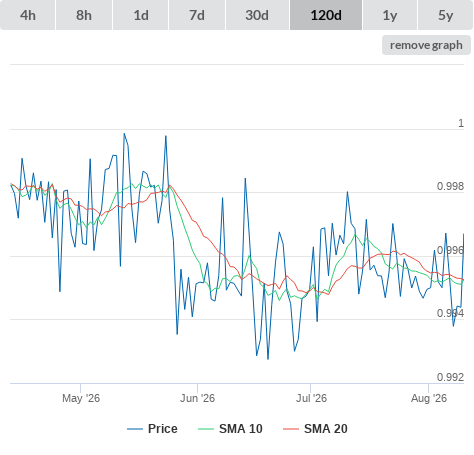Viewport: 474px width, 455px height.
Task: Click the remove graph button
Action: (x=426, y=45)
